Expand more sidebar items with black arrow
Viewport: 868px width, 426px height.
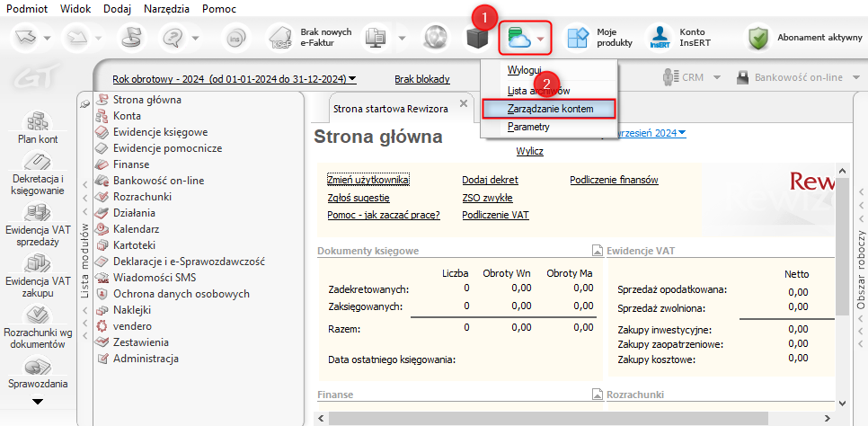(x=37, y=401)
